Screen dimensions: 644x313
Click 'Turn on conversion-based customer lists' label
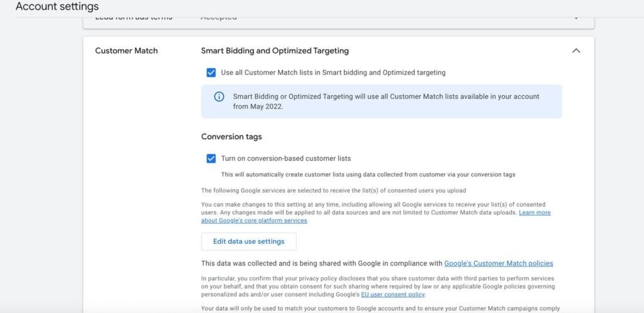tap(286, 158)
